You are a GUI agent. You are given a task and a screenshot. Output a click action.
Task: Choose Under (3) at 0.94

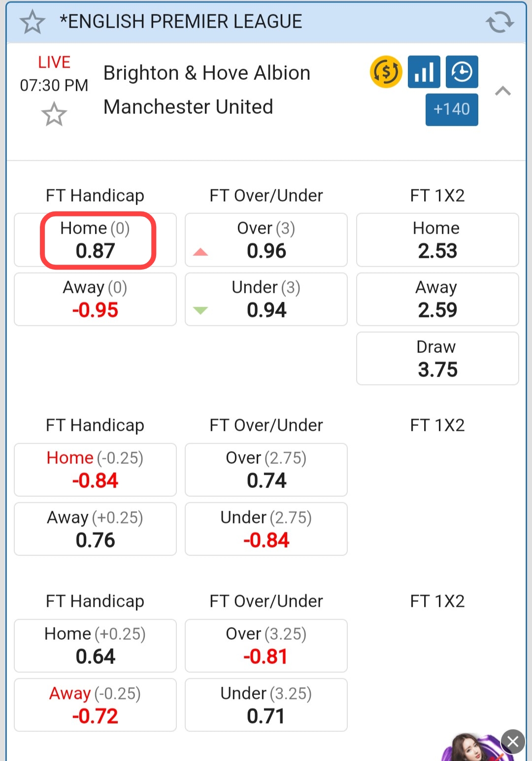tap(266, 299)
